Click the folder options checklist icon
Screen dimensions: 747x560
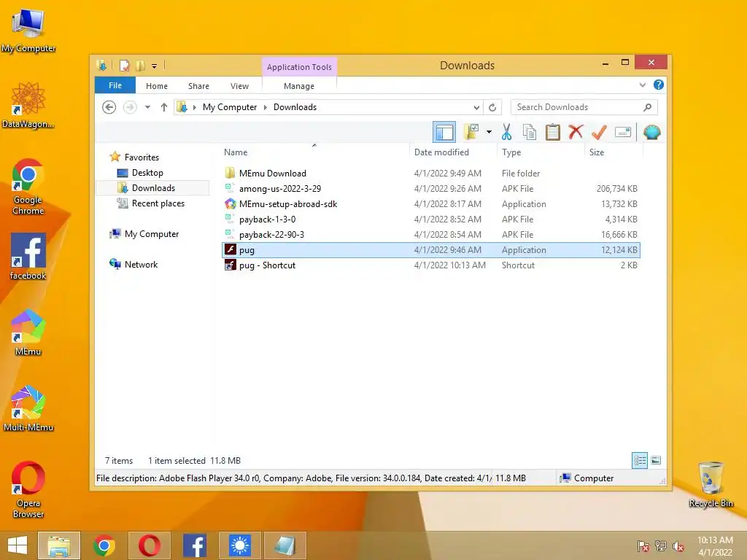[471, 132]
